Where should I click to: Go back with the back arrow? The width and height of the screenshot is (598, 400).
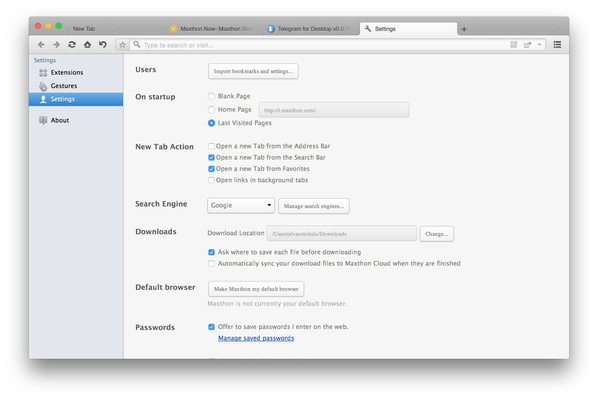tap(41, 45)
